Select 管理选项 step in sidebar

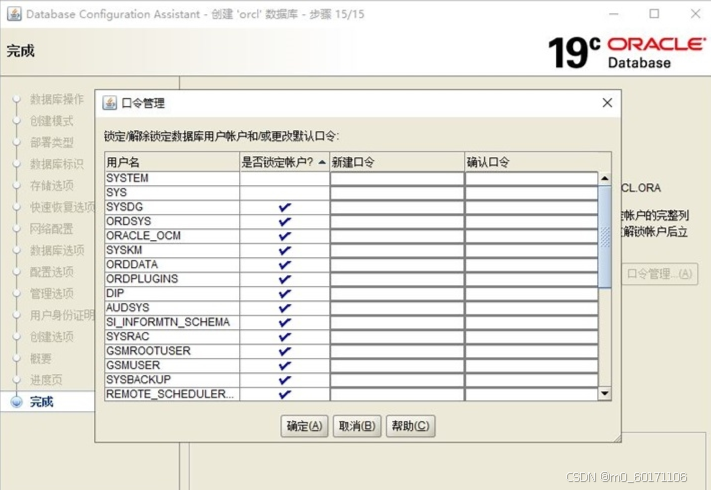point(51,294)
